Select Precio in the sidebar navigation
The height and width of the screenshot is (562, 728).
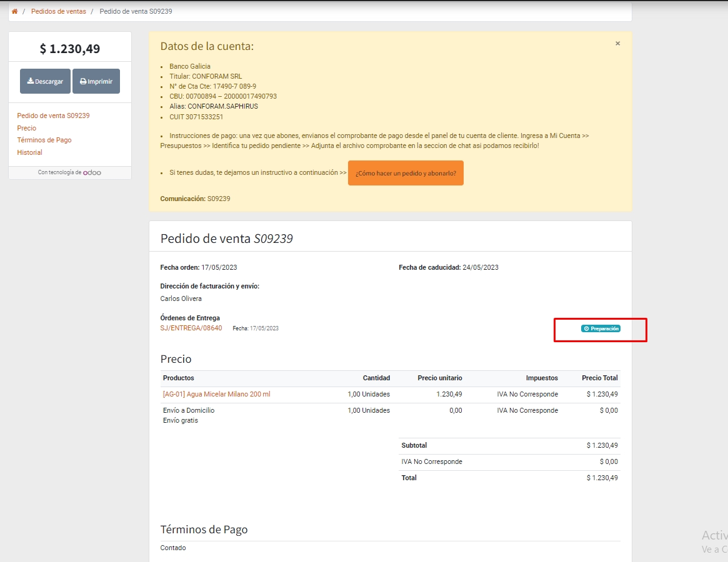click(x=27, y=128)
